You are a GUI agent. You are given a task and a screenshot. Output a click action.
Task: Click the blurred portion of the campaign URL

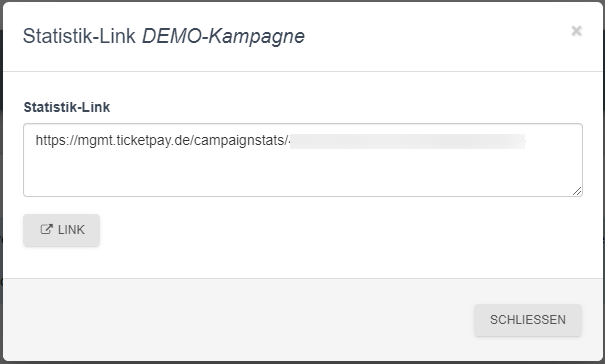pyautogui.click(x=407, y=141)
